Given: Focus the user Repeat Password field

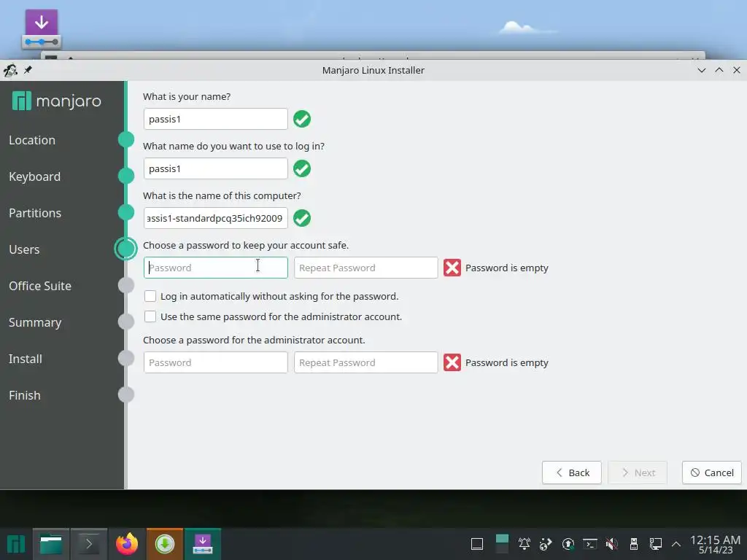Looking at the screenshot, I should 366,268.
